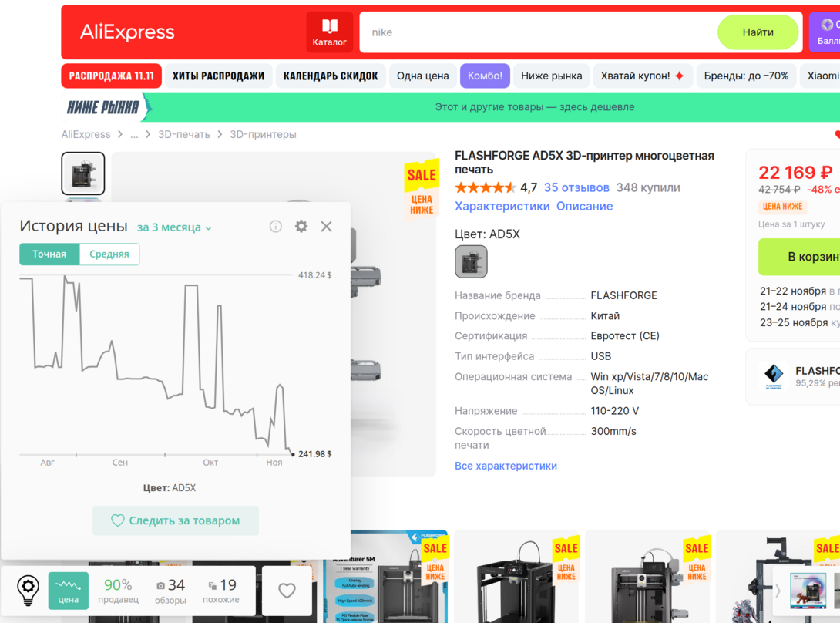Open Характеристики link

(502, 207)
